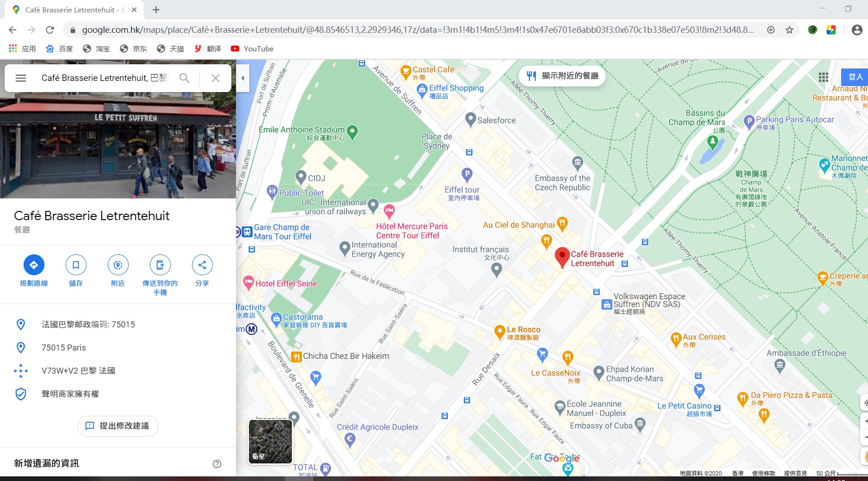Viewport: 868px width, 481px height.
Task: Click Da Piero Pizza & Pasta marker
Action: [743, 398]
